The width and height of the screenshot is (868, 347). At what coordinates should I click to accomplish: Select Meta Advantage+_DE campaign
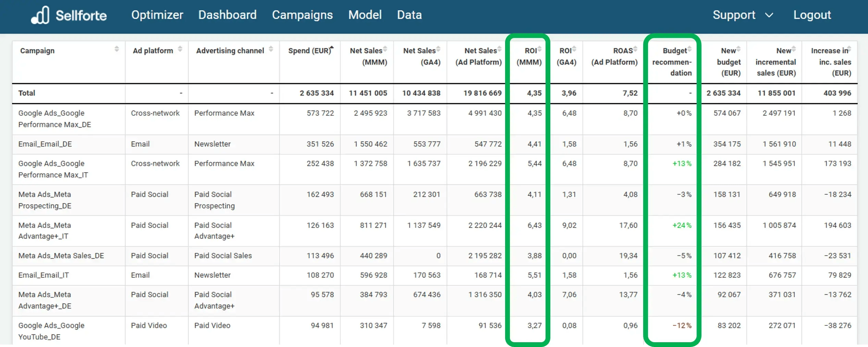pos(45,300)
